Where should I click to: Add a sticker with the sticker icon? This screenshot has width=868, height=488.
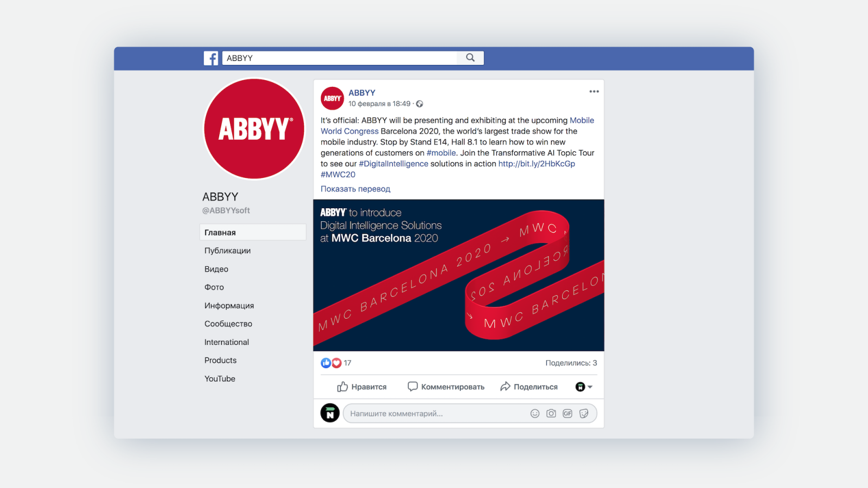click(584, 414)
